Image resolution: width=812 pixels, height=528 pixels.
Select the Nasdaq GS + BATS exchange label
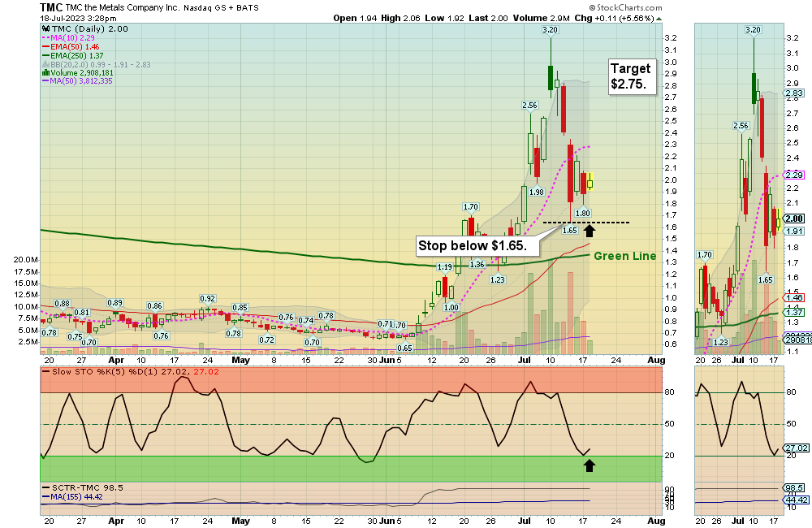coord(221,7)
